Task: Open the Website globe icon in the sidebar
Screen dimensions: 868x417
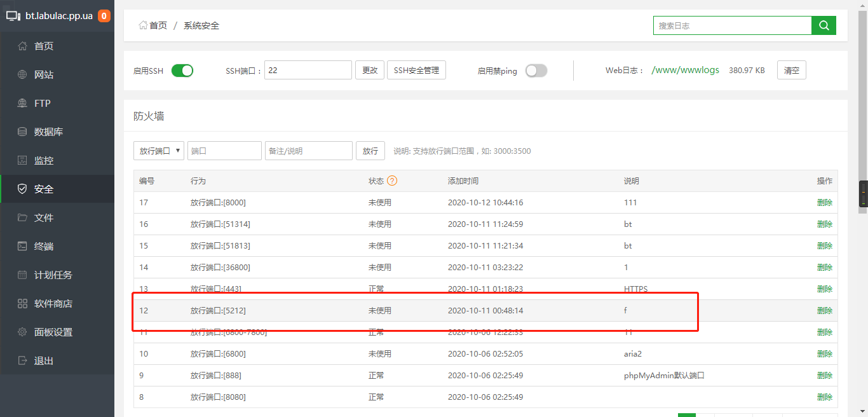Action: click(22, 75)
